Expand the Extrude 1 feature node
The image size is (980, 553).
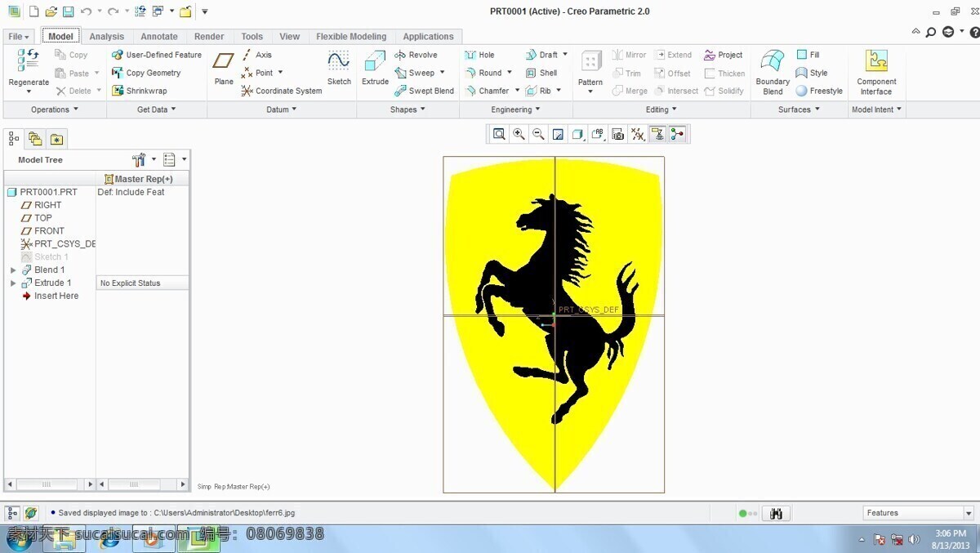coord(13,283)
